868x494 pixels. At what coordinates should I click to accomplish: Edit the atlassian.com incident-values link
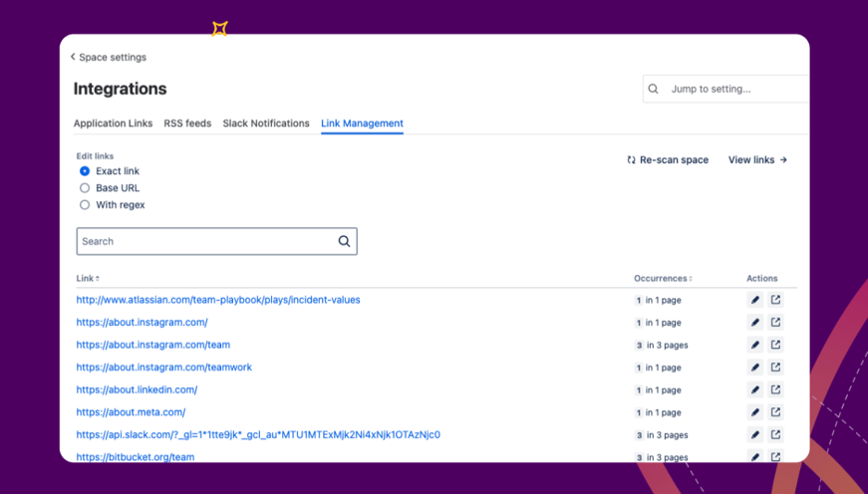pos(755,300)
